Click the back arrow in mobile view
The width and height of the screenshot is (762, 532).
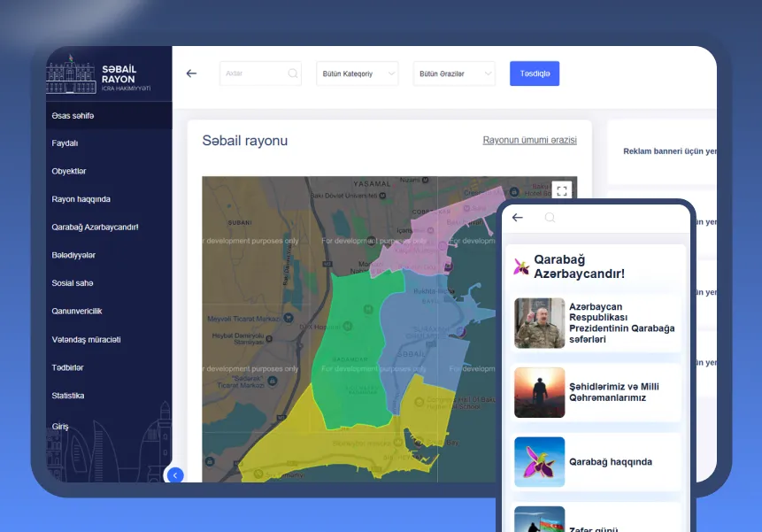coord(518,218)
